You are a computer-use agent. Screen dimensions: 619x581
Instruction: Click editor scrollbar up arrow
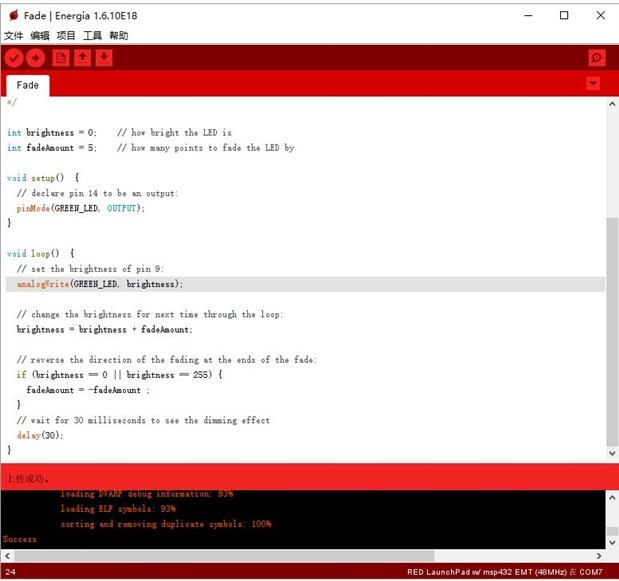click(612, 104)
